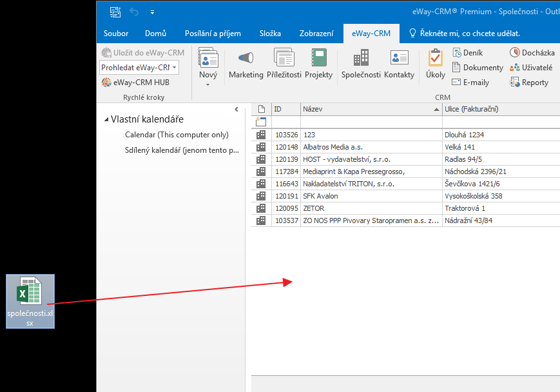Viewport: 560px width, 392px height.
Task: Select the SFK Avalon row
Action: (406, 196)
